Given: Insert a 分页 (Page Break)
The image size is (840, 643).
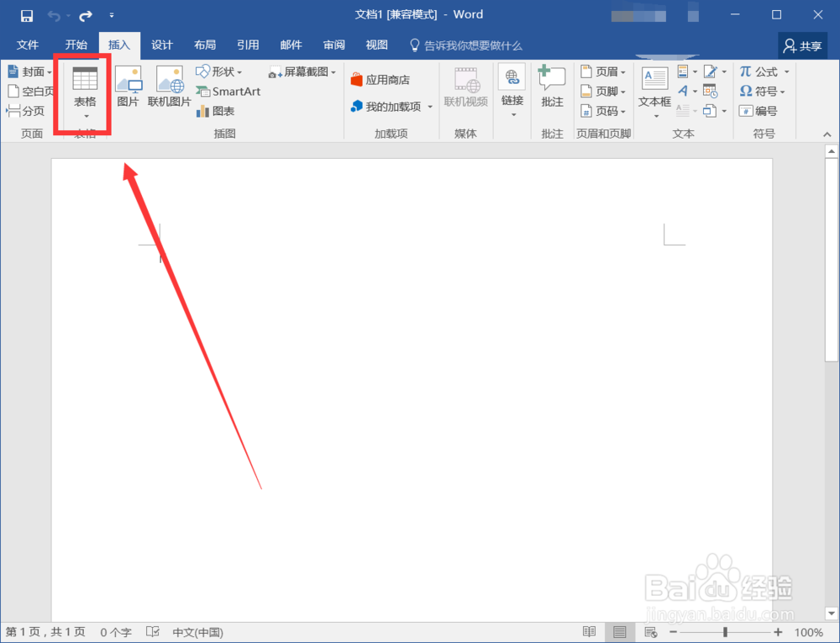Looking at the screenshot, I should pyautogui.click(x=26, y=111).
